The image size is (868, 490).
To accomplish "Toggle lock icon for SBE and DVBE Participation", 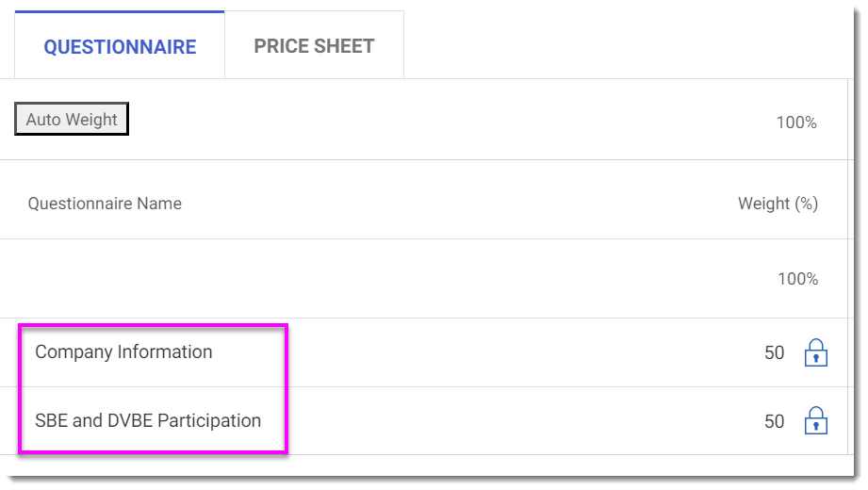I will pyautogui.click(x=815, y=421).
